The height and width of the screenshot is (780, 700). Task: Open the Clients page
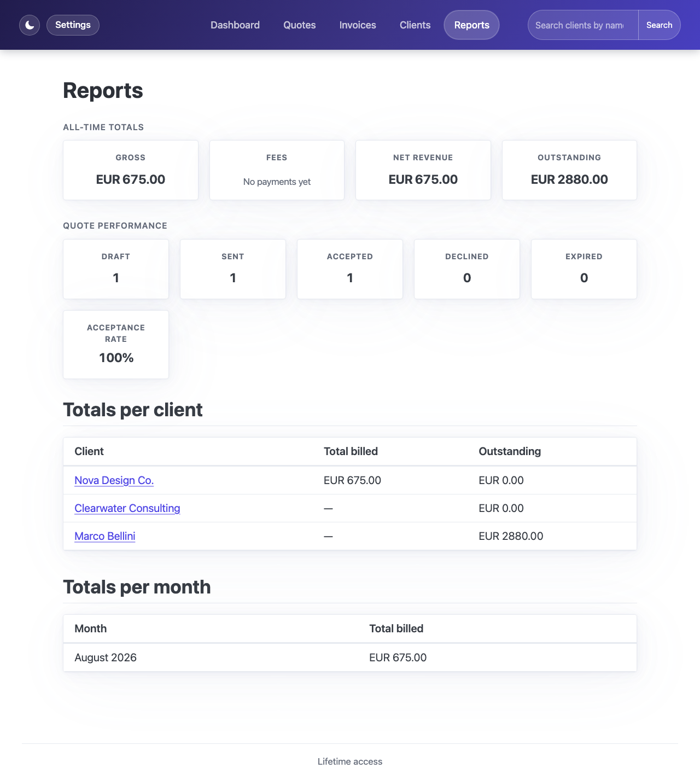(x=415, y=25)
